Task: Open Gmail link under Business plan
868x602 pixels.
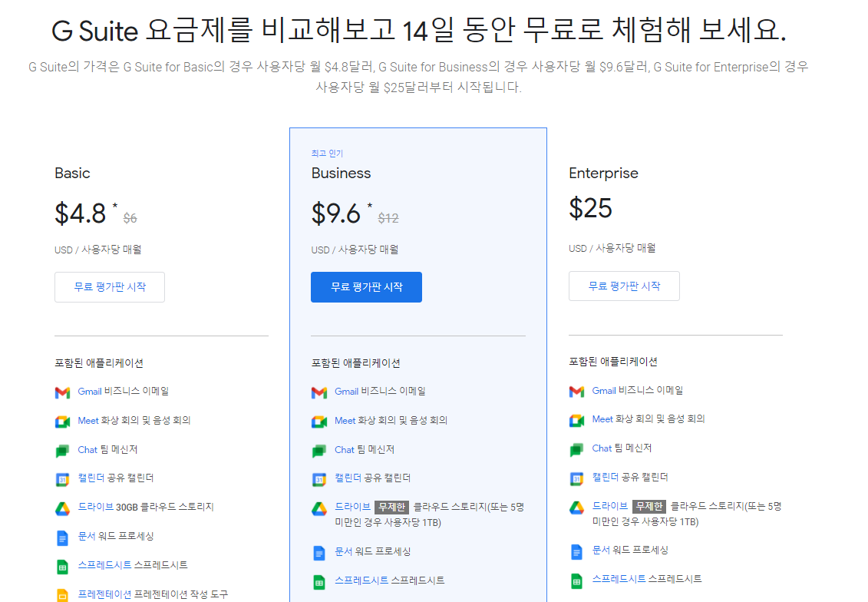Action: tap(347, 392)
